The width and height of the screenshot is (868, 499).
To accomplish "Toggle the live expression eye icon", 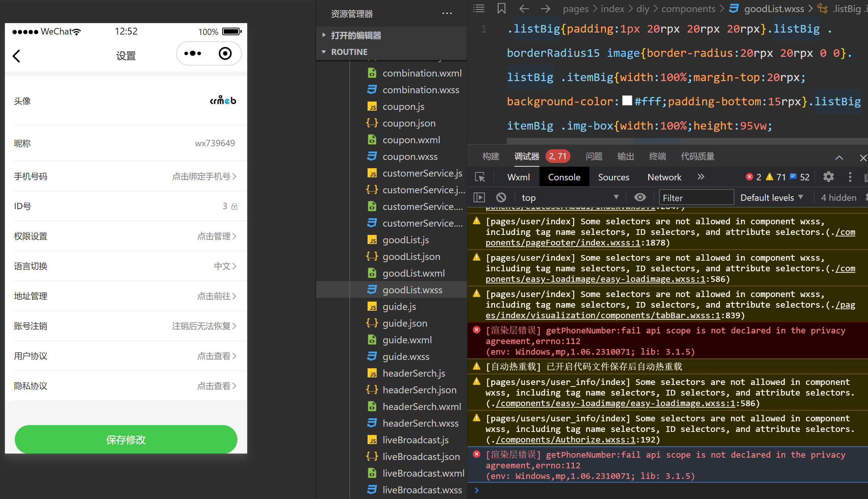I will tap(640, 197).
